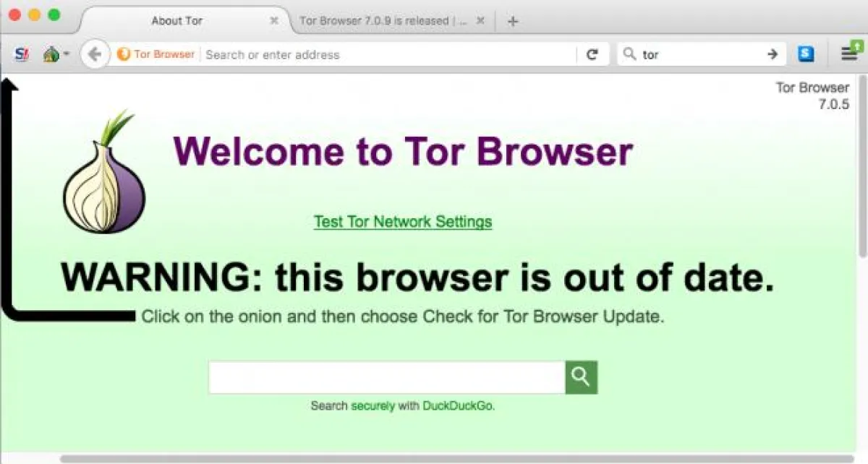Expand the dropdown arrow beside onion icon
This screenshot has height=464, width=868.
[66, 54]
